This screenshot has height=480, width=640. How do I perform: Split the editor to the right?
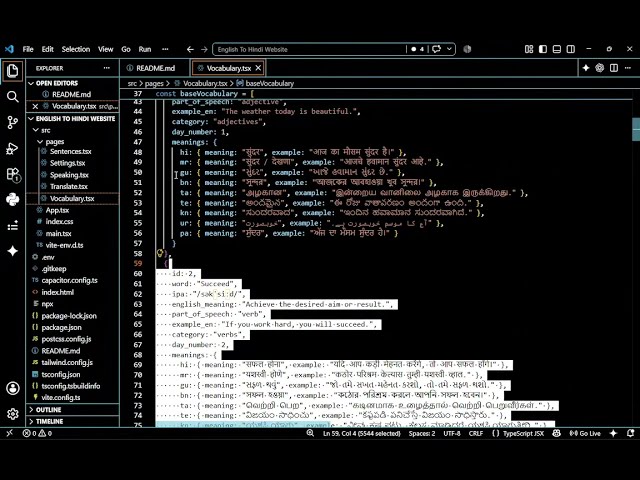point(613,68)
